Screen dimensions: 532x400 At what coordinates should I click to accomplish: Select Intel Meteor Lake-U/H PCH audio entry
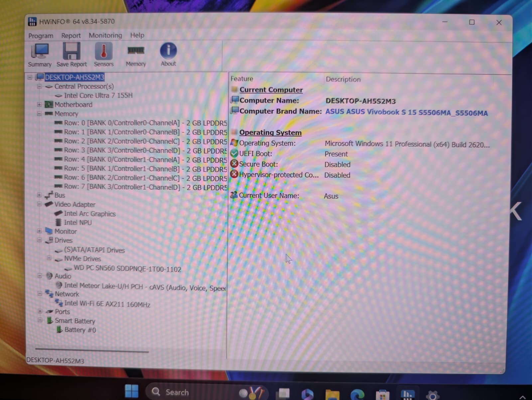145,287
